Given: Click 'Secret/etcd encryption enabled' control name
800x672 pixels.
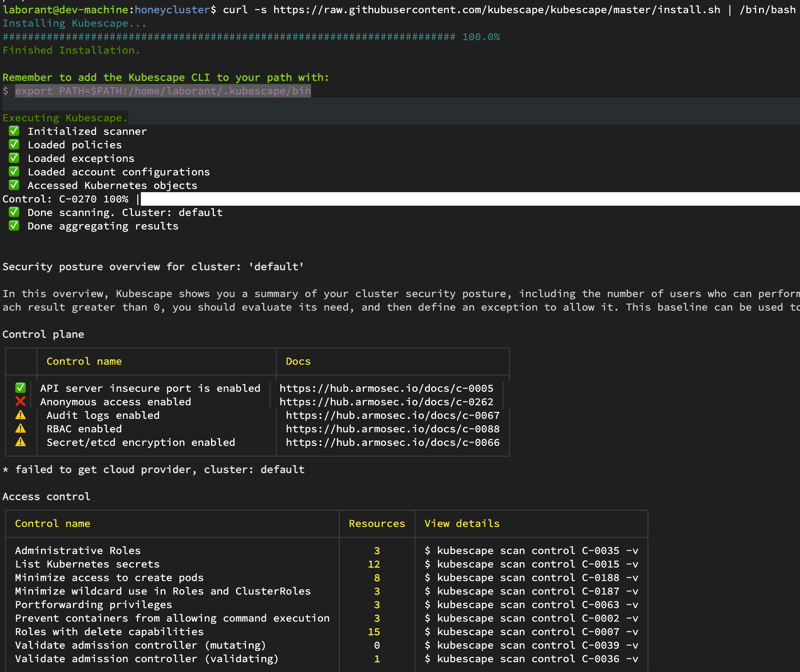Looking at the screenshot, I should 141,442.
